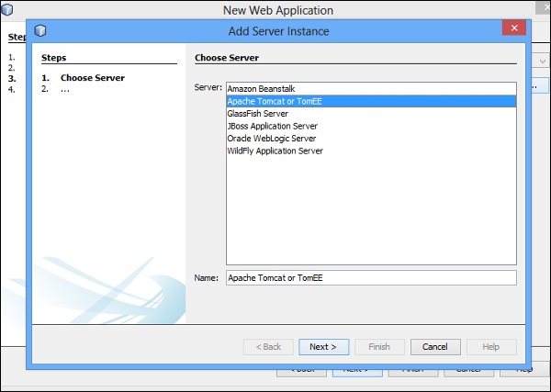551x392 pixels.
Task: Choose GlassFish Server from the list
Action: tap(371, 114)
